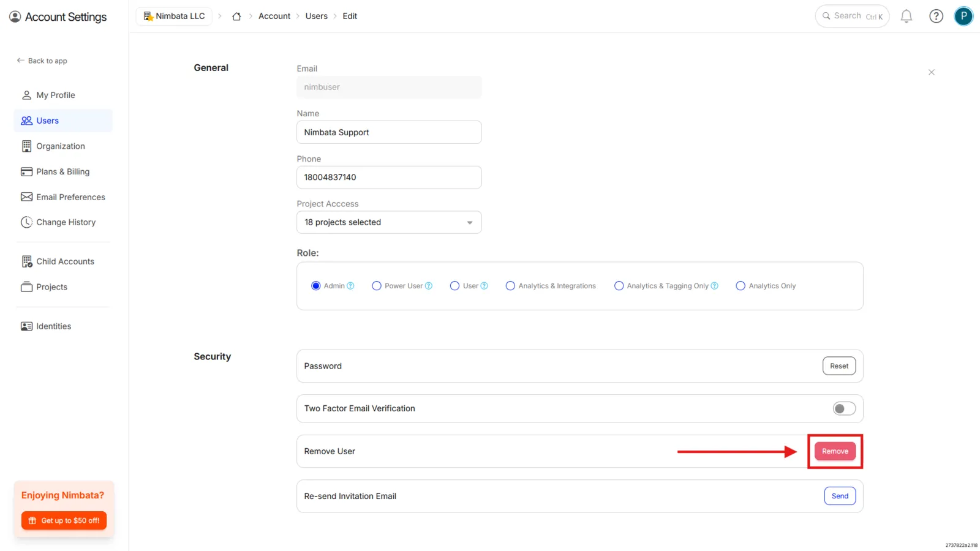Click the Account breadcrumb link
980x551 pixels.
pos(274,17)
